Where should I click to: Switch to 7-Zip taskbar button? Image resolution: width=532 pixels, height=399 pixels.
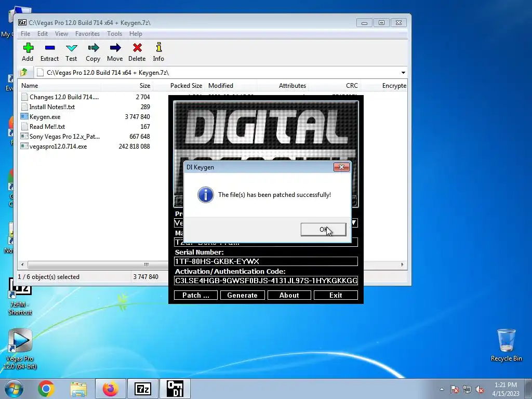pyautogui.click(x=143, y=389)
